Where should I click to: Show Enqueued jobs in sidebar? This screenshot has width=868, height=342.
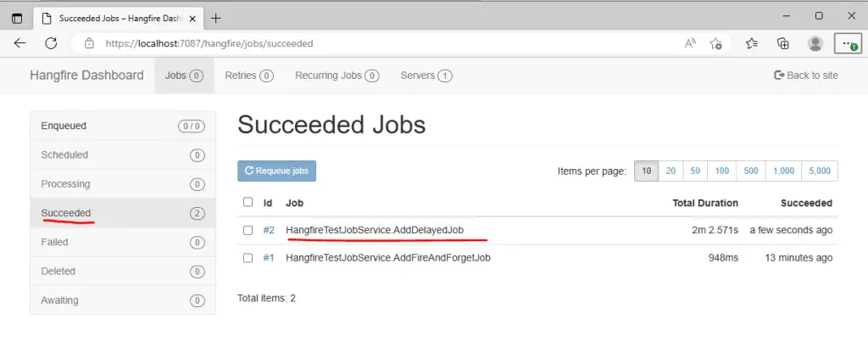[x=123, y=126]
